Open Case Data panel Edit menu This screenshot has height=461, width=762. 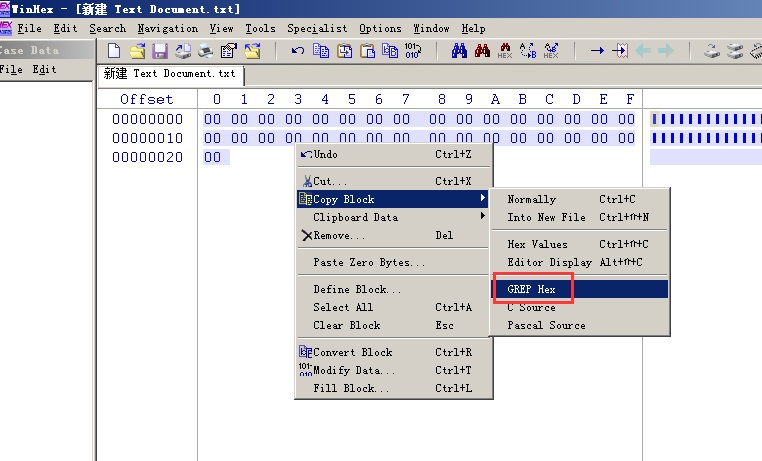click(44, 69)
